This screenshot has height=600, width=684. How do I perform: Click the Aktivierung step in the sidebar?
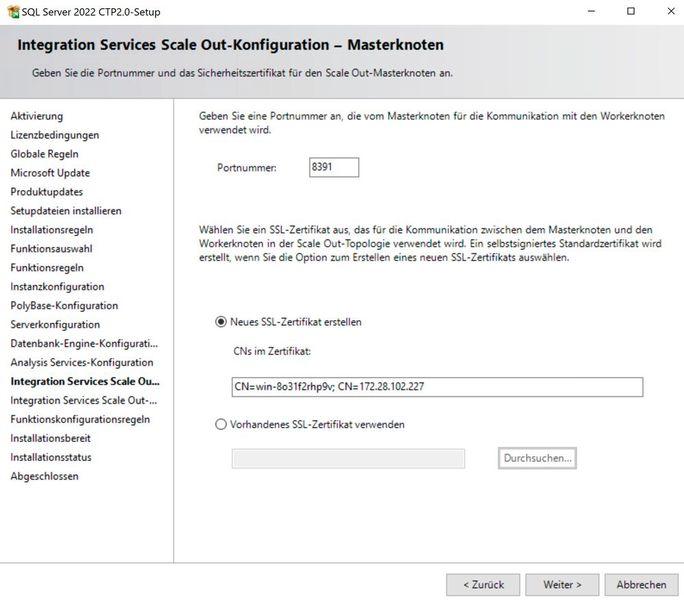[x=37, y=116]
